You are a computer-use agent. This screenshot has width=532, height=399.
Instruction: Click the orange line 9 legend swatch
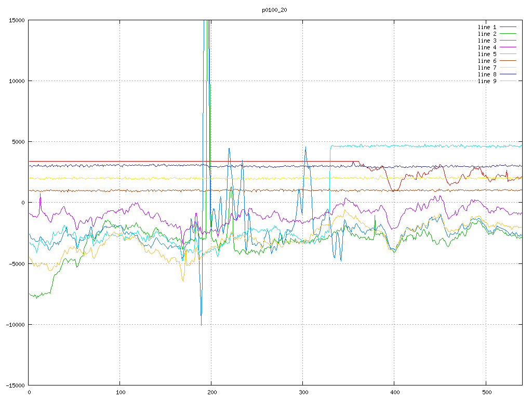pos(508,81)
